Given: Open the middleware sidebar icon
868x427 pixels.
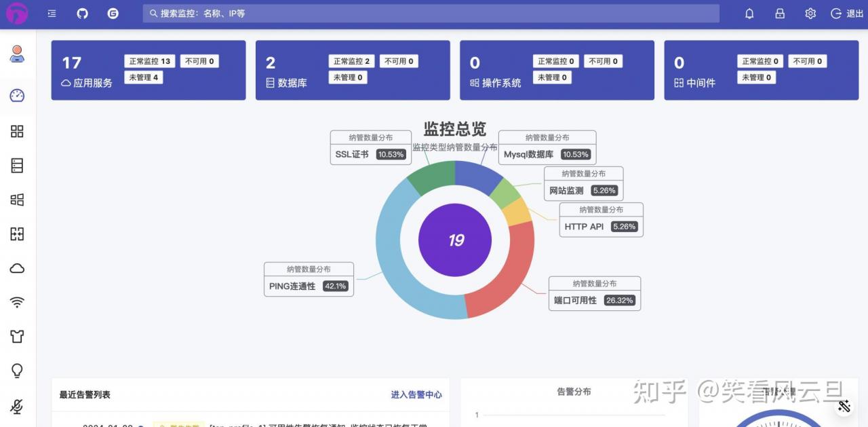Looking at the screenshot, I should (18, 234).
